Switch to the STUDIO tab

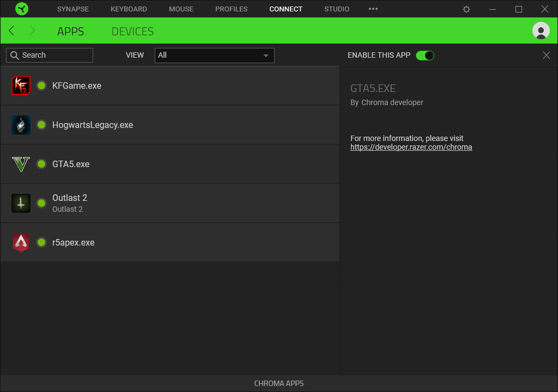(337, 9)
